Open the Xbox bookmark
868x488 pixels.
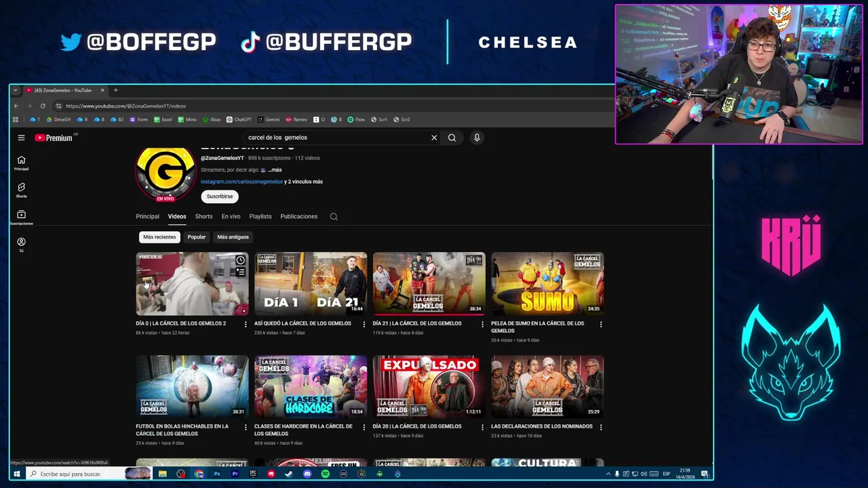[x=212, y=119]
